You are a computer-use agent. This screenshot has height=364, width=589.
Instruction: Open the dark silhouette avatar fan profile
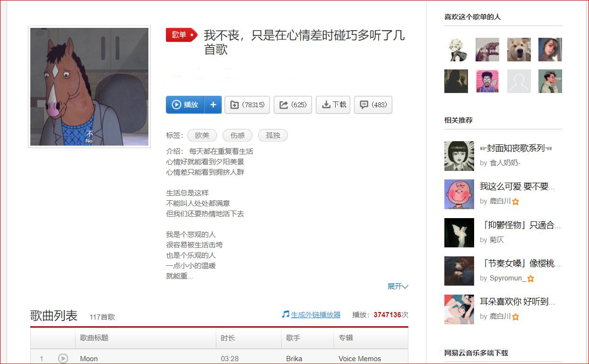pos(456,81)
